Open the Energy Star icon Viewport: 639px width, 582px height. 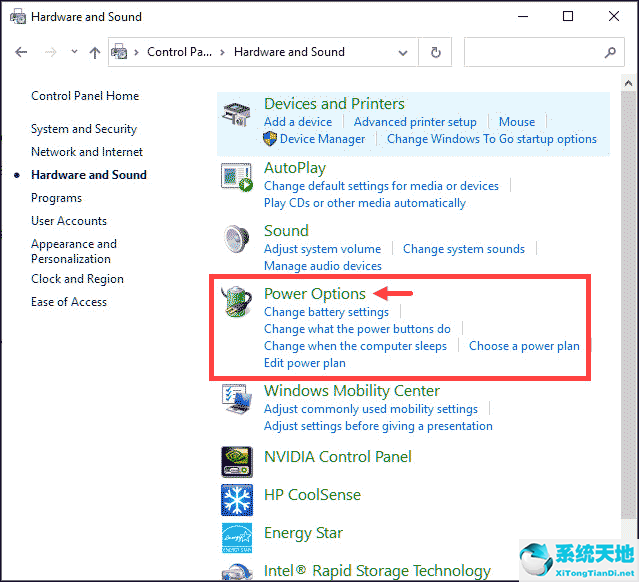pos(237,536)
